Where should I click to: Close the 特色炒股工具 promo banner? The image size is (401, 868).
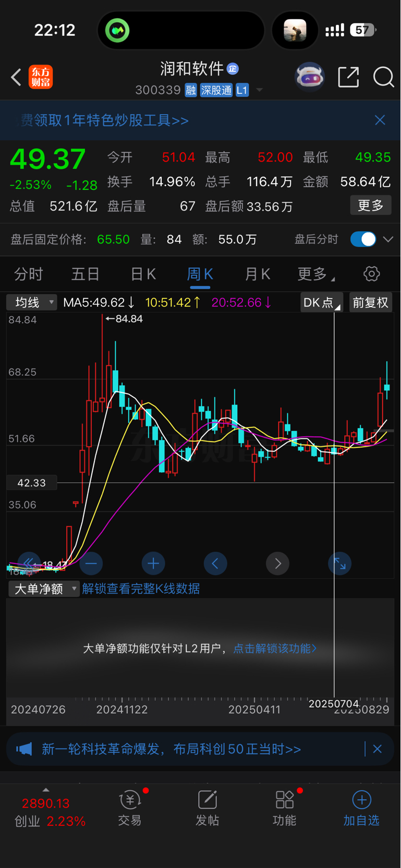[380, 120]
